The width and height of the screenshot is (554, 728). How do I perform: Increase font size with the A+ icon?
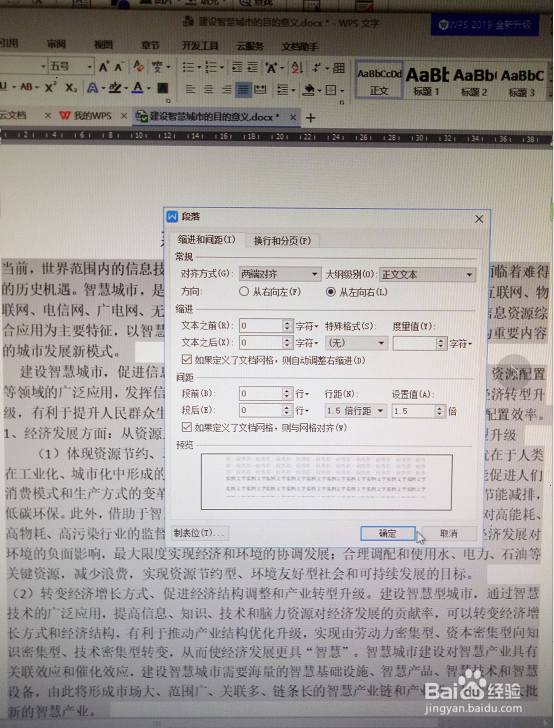click(x=104, y=67)
